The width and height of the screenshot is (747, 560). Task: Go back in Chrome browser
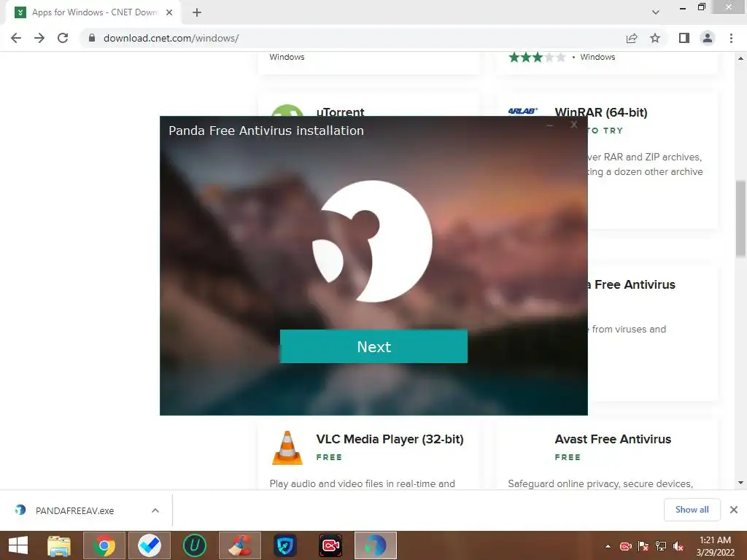point(16,38)
